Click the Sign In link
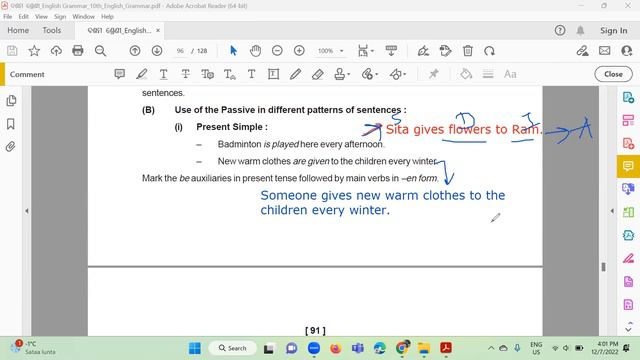Screen dimensions: 640x360 pyautogui.click(x=613, y=30)
